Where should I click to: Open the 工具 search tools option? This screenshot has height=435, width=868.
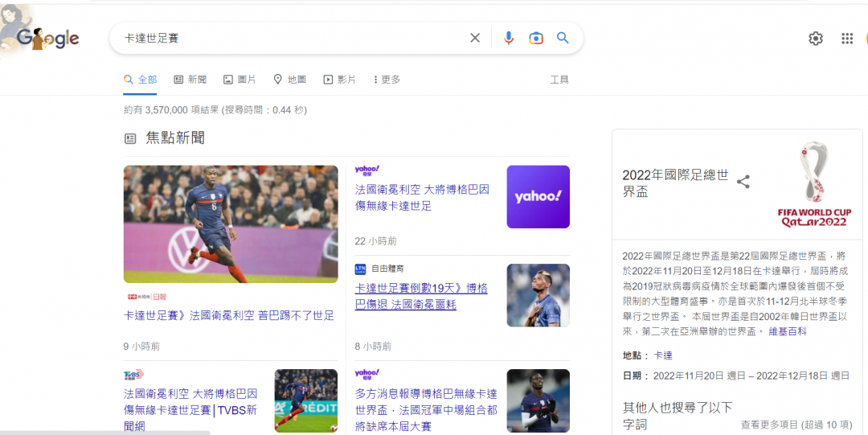pos(559,80)
